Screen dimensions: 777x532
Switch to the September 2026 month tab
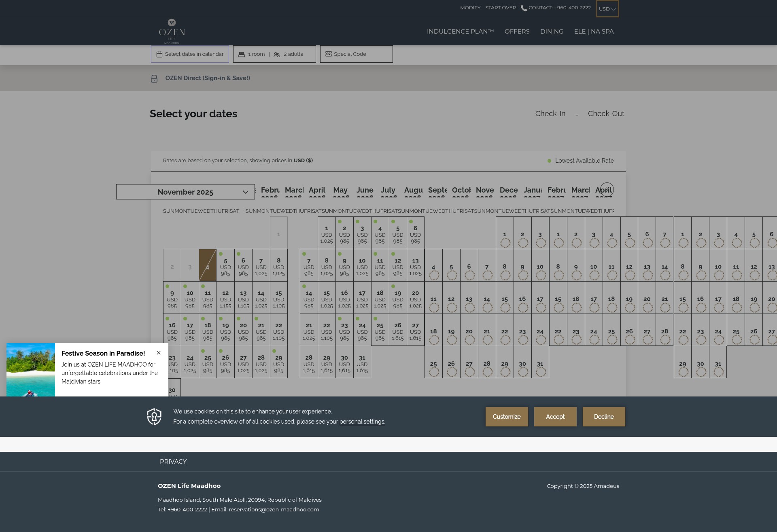pos(437,191)
